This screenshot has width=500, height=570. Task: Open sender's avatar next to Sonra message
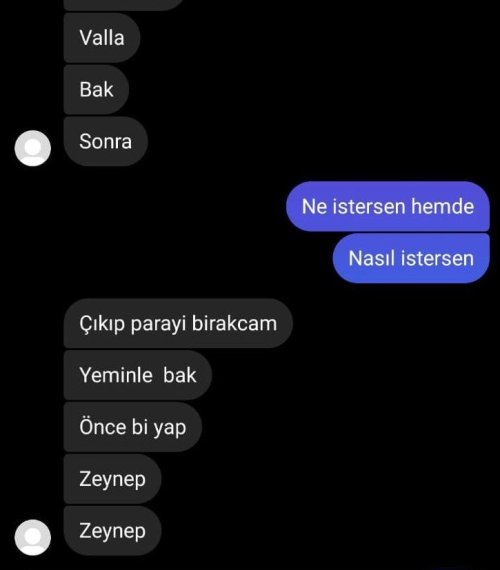tap(33, 148)
